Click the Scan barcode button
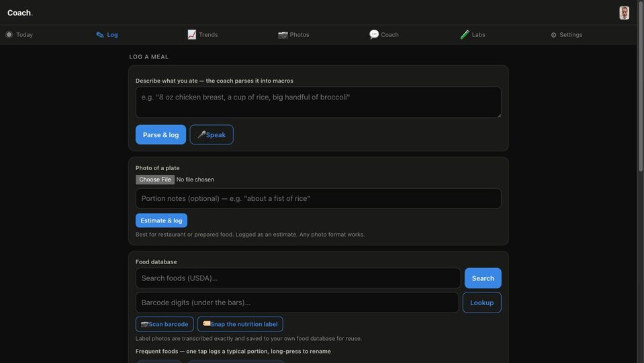644x363 pixels. click(165, 324)
